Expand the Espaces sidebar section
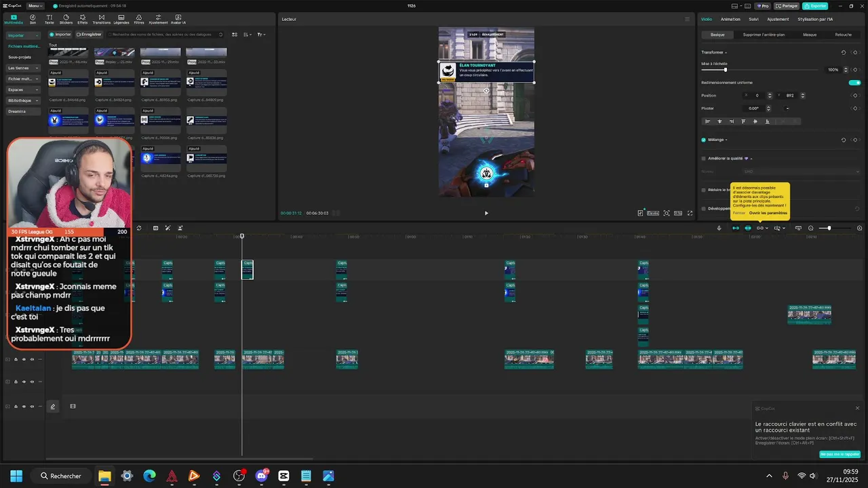868x488 pixels. point(22,89)
